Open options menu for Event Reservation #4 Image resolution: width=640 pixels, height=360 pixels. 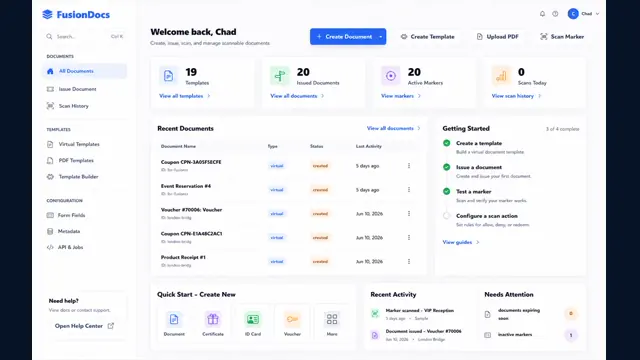[x=409, y=190]
